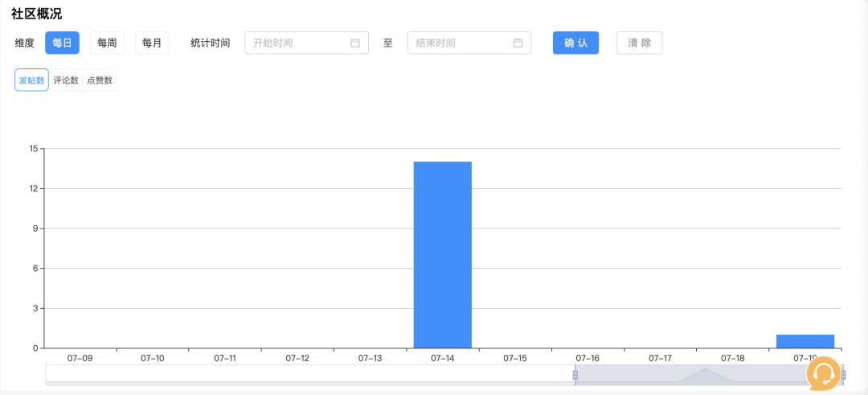868x395 pixels.
Task: Click the 12 value on y-axis
Action: pos(33,188)
